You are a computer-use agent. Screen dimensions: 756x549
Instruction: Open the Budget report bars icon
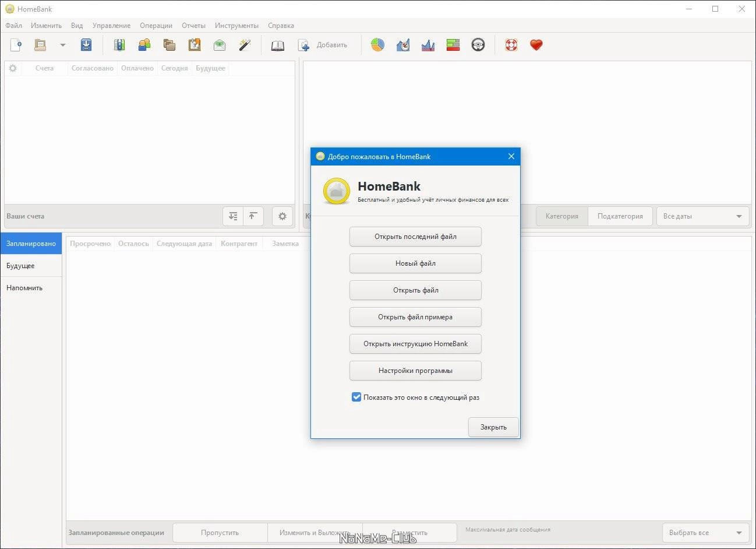tap(453, 45)
